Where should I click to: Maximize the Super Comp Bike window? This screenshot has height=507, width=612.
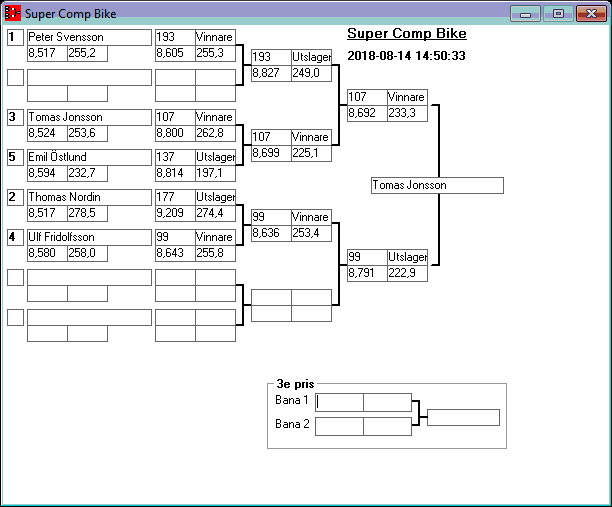point(558,14)
